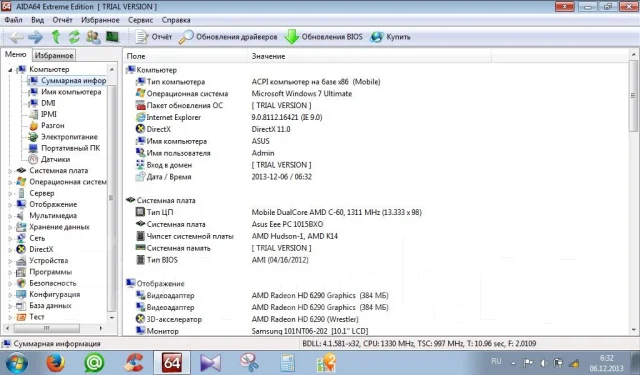The width and height of the screenshot is (640, 375).
Task: Switch to the Избранное tab in sidebar
Action: click(x=54, y=55)
